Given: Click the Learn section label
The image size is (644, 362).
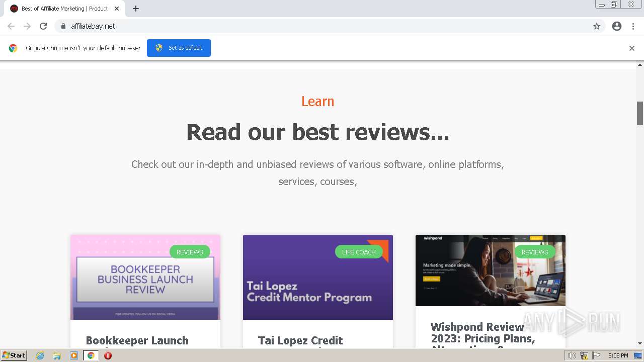Looking at the screenshot, I should point(317,102).
